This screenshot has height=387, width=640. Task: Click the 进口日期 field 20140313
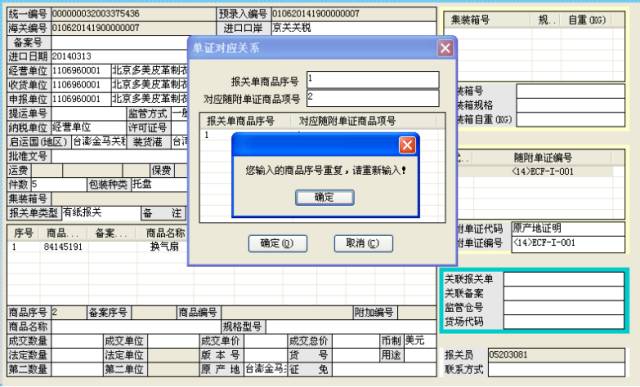[119, 56]
